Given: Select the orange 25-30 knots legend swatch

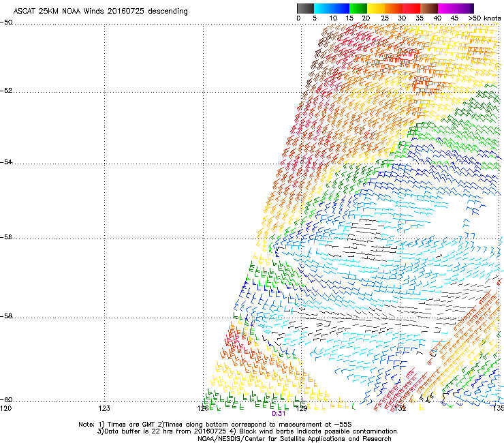Looking at the screenshot, I should pos(394,8).
